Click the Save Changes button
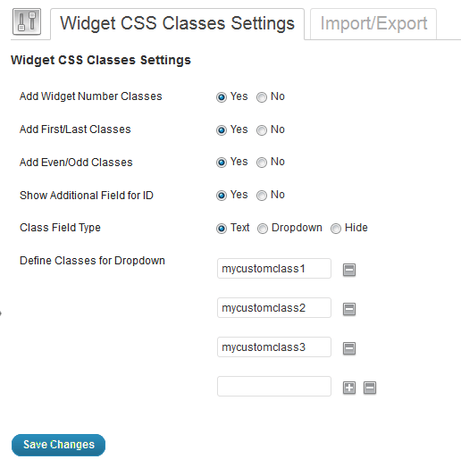This screenshot has height=476, width=461. 59,445
